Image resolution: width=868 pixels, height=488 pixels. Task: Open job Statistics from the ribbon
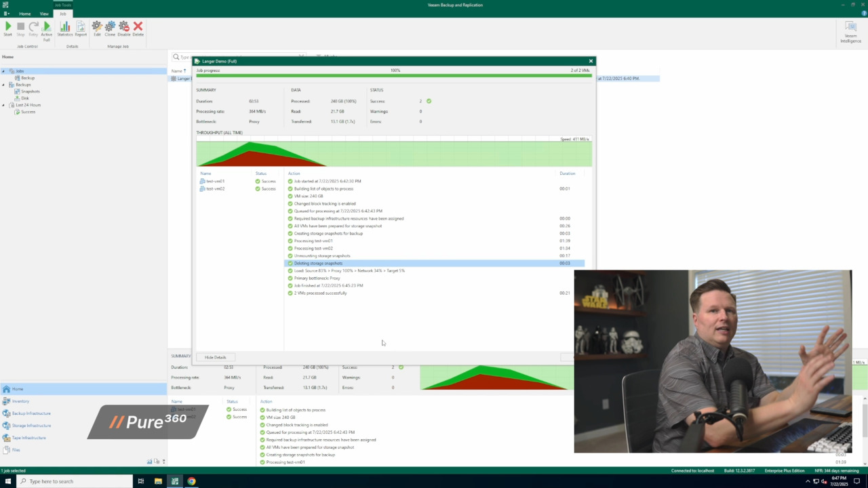click(65, 28)
